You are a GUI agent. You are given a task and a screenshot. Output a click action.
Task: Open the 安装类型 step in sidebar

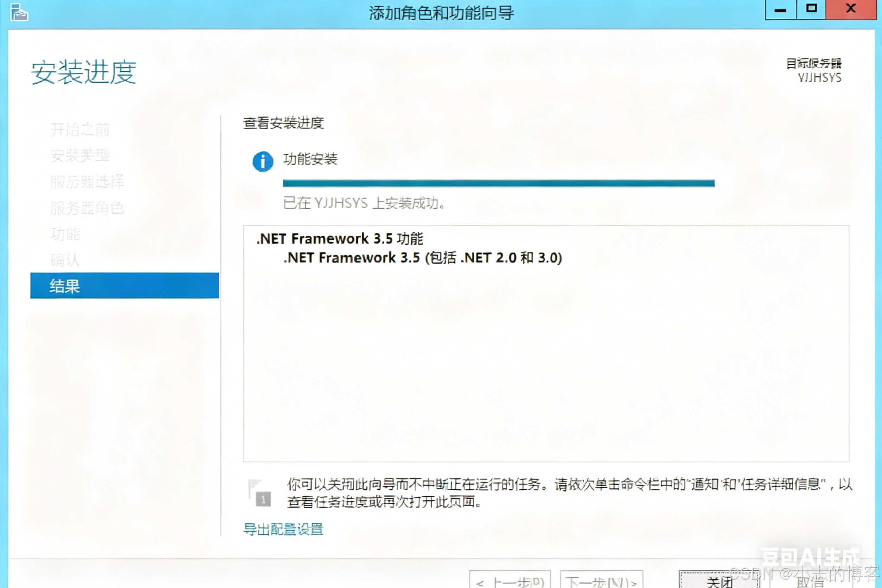(80, 156)
